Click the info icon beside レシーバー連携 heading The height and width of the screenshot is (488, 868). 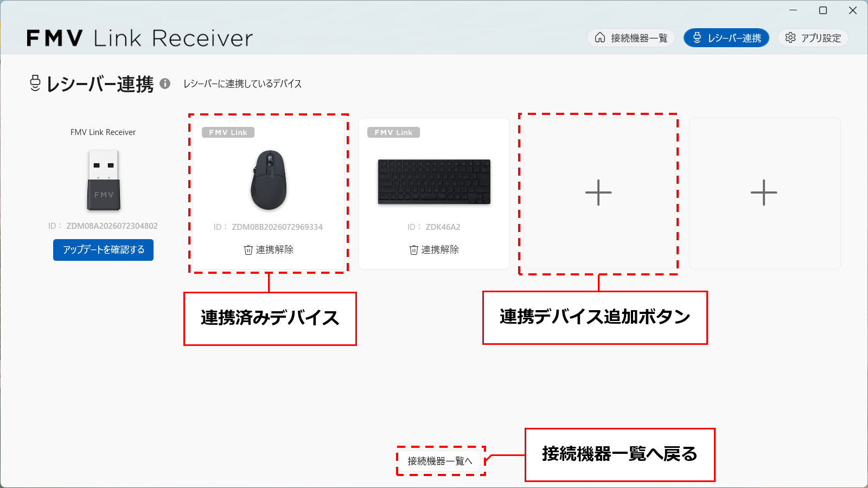(165, 84)
